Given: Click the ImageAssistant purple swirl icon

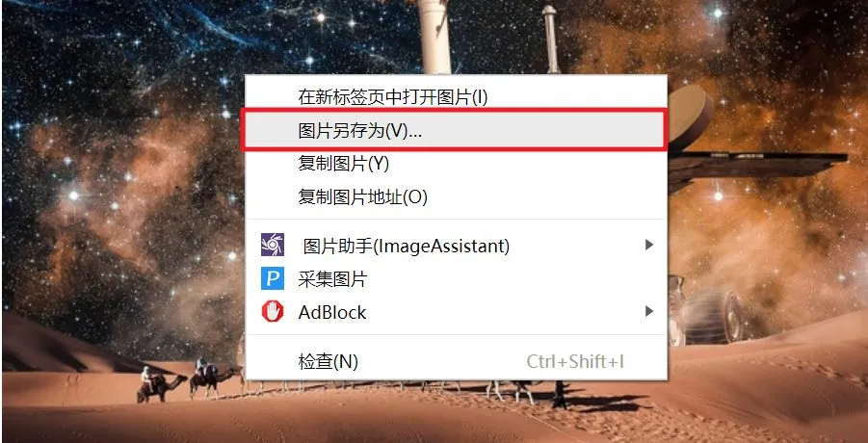Looking at the screenshot, I should pos(273,245).
